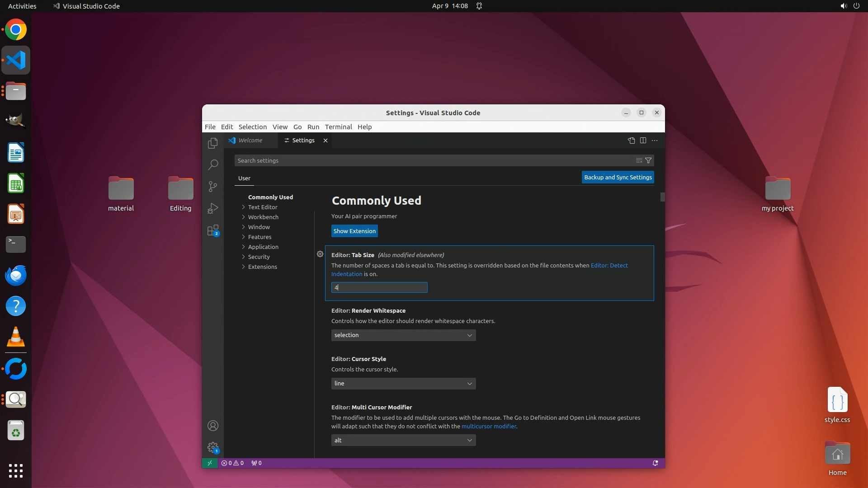
Task: Open the Manage gear menu
Action: click(x=213, y=447)
